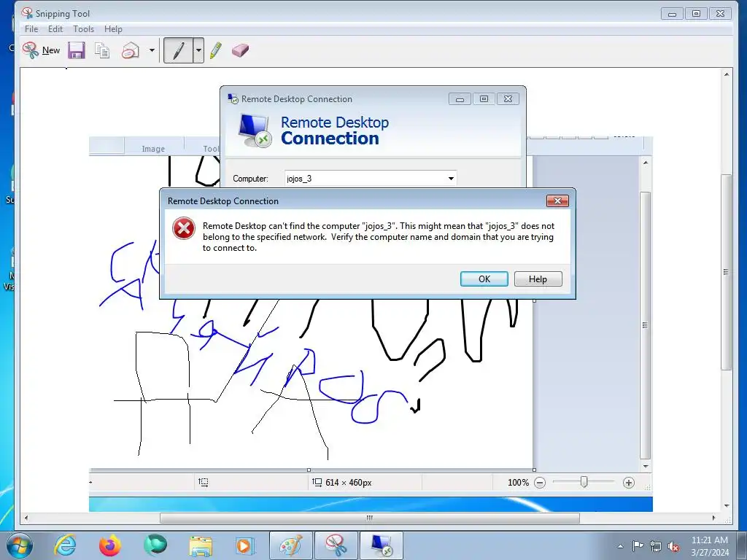
Task: Save the snip with the floppy disk icon
Action: [x=76, y=50]
